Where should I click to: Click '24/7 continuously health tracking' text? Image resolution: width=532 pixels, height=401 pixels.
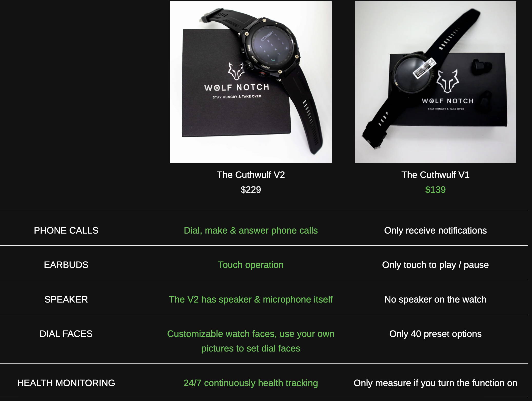(251, 383)
